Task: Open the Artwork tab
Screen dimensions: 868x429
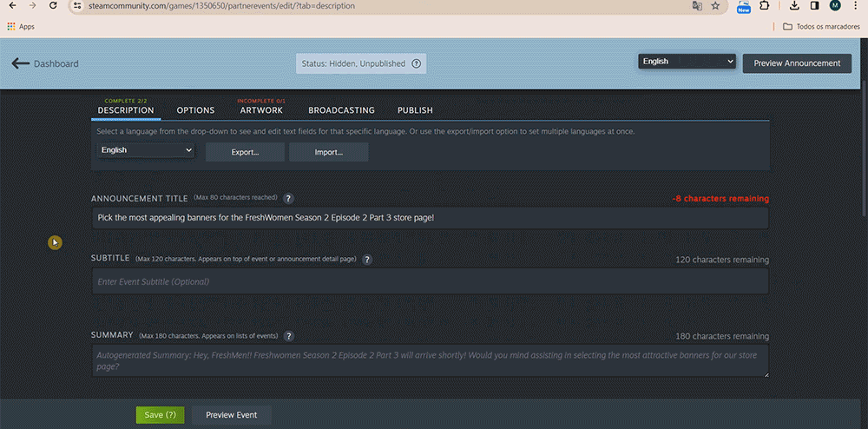Action: [x=261, y=110]
